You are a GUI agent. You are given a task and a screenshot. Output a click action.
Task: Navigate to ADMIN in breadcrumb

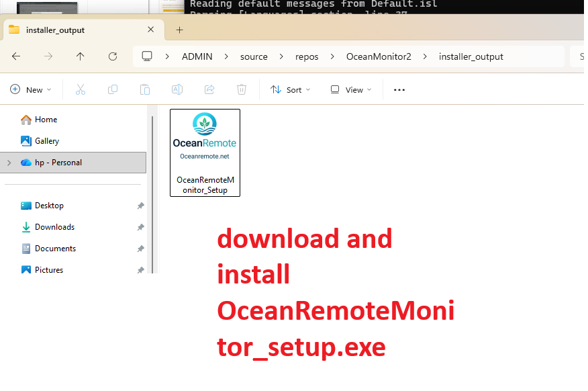[x=197, y=56]
